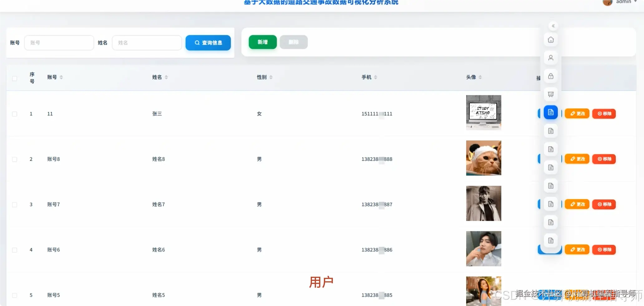This screenshot has height=306, width=644.
Task: Click the cat avatar thumbnail for 姓名8
Action: pyautogui.click(x=484, y=158)
